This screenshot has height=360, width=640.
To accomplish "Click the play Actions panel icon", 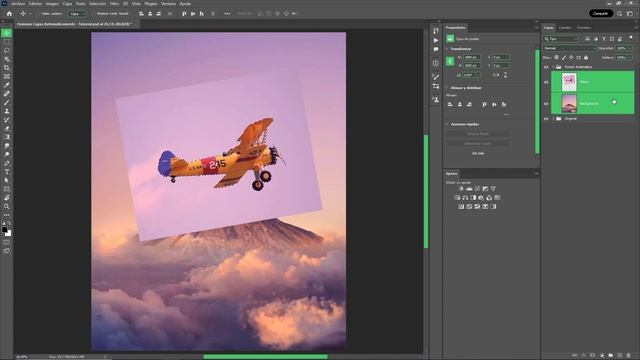I will [x=436, y=40].
